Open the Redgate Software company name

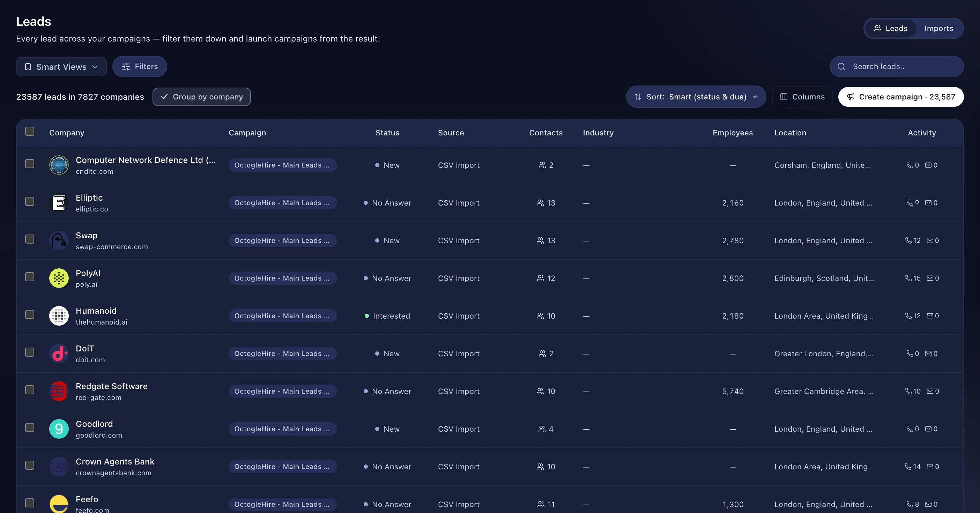point(111,386)
